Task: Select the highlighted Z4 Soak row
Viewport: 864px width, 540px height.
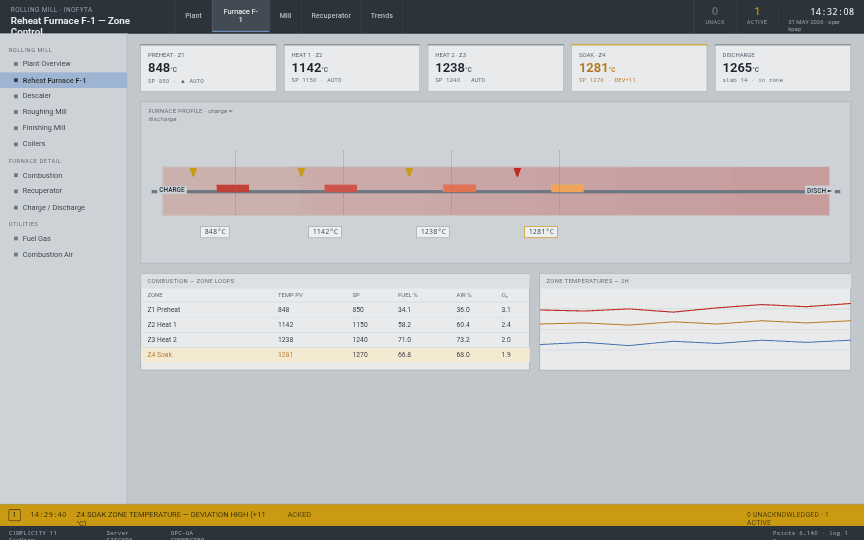Action: (x=335, y=355)
